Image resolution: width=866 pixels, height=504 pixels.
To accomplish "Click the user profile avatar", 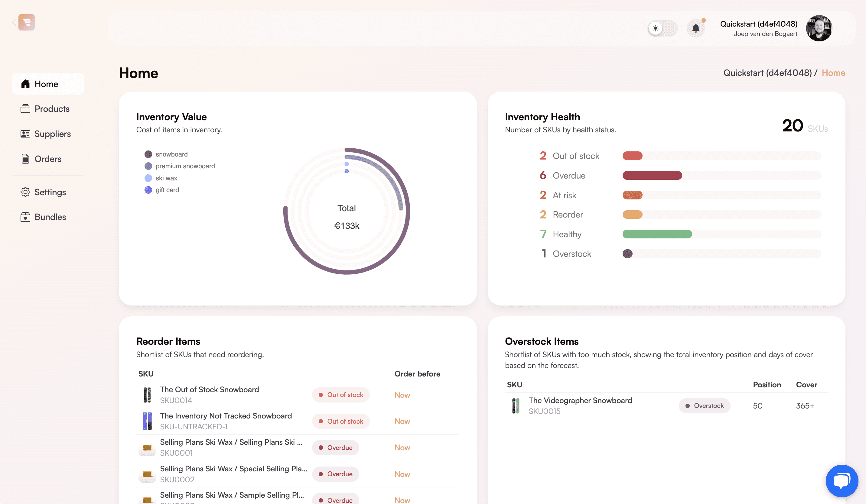I will (819, 28).
